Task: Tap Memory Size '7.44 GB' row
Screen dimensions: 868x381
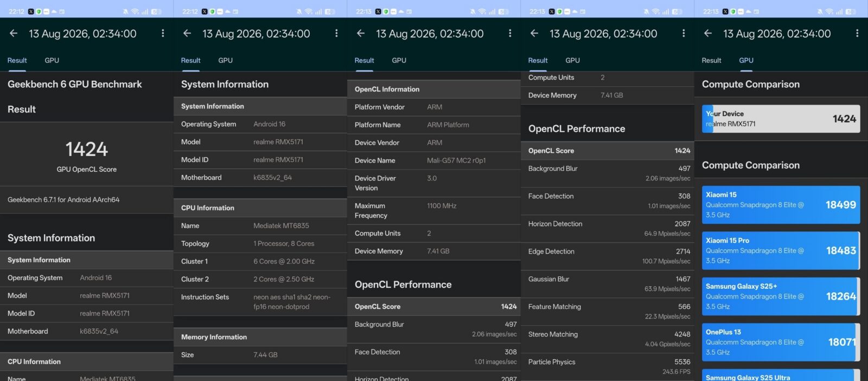Action: click(x=260, y=354)
